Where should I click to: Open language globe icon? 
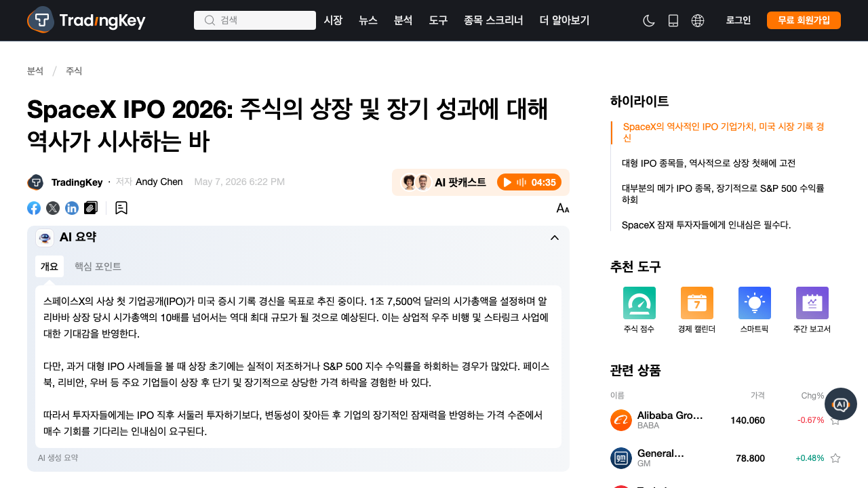pos(698,20)
